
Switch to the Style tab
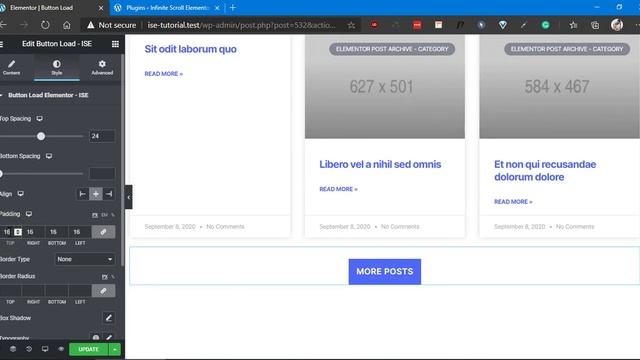57,67
